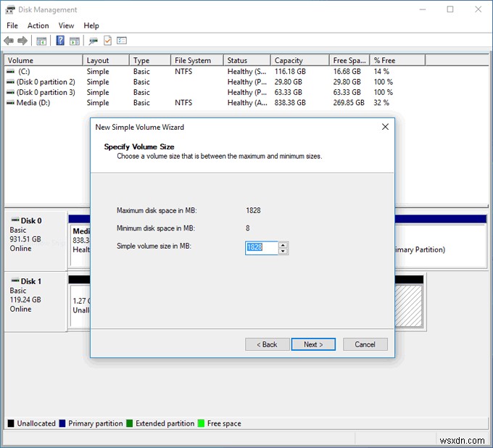493x448 pixels.
Task: Select the (C:) volume row
Action: click(215, 71)
